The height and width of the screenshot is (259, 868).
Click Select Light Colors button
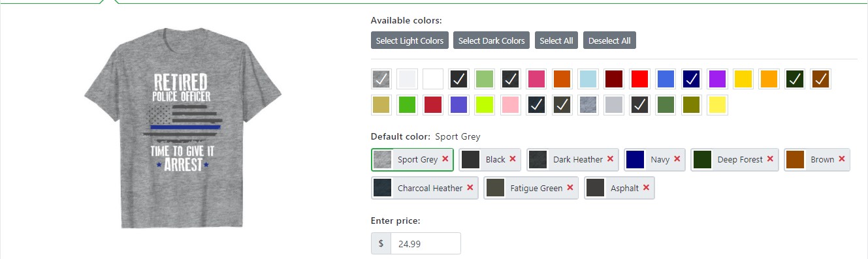coord(410,40)
